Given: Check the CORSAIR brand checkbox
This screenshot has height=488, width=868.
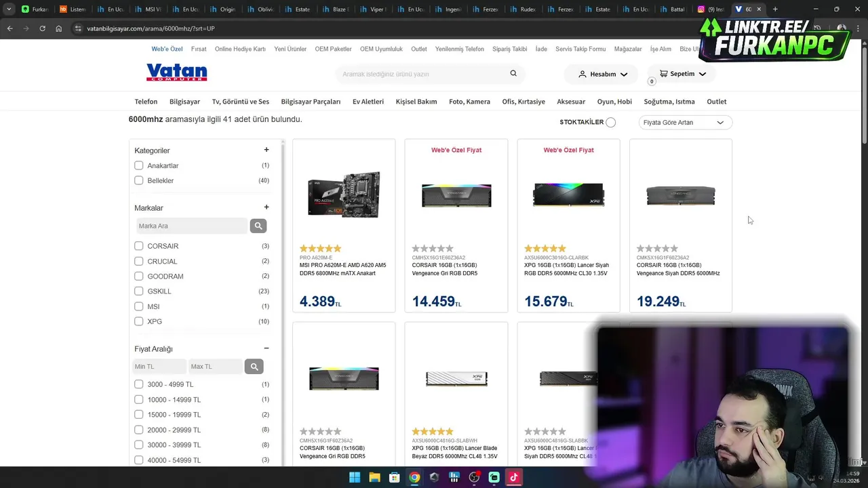Looking at the screenshot, I should click(139, 246).
